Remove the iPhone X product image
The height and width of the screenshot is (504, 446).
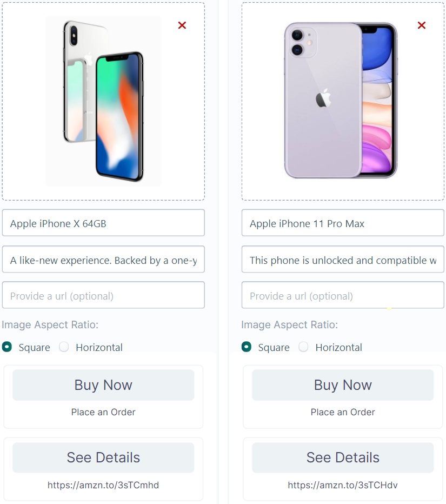(x=182, y=25)
